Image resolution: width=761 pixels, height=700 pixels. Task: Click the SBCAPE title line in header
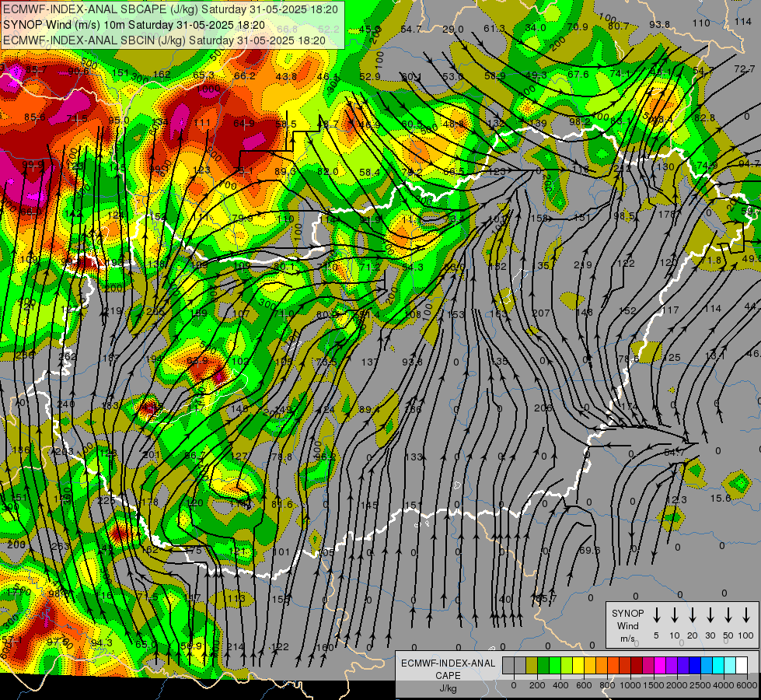pyautogui.click(x=171, y=9)
